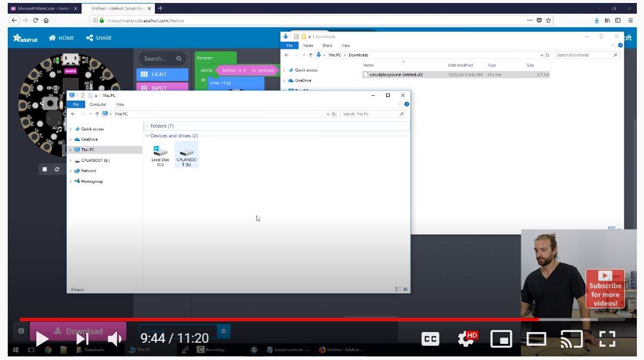644x360 pixels.
Task: Save the project with disk icon
Action: click(x=224, y=331)
